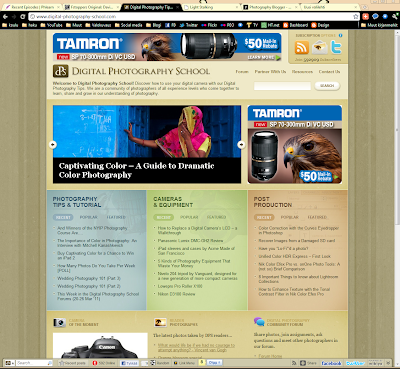Image resolution: width=400 pixels, height=369 pixels.
Task: Click Recent posts in the bottom toolbar
Action: pos(72,363)
